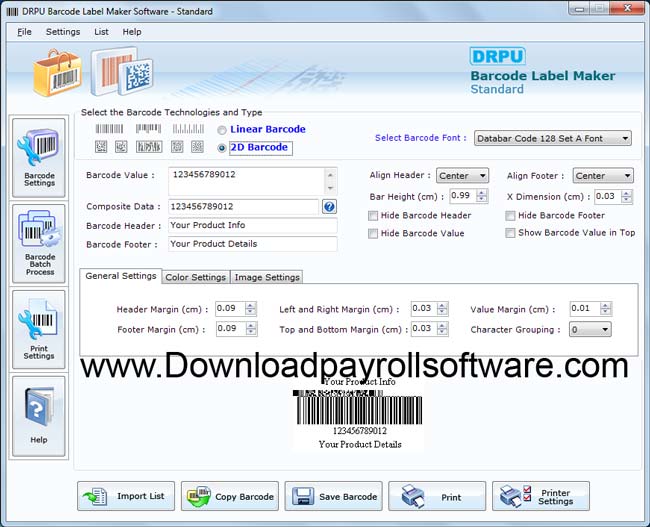Click the Barcode Value field scrollbar
The height and width of the screenshot is (527, 650).
pos(330,181)
